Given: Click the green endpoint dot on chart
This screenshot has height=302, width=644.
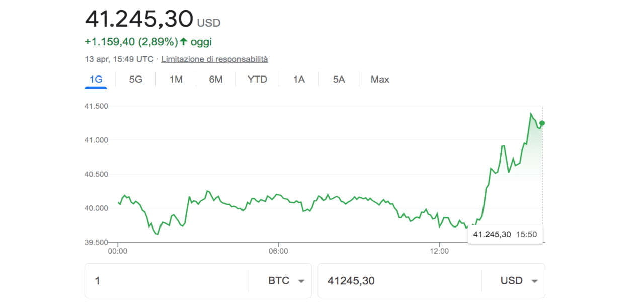Looking at the screenshot, I should (542, 123).
